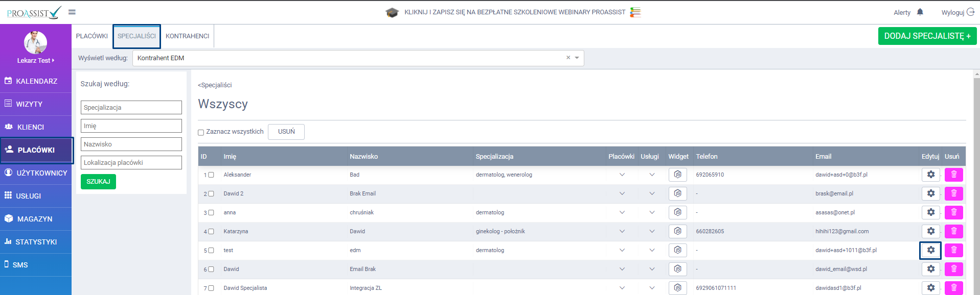The image size is (980, 295).
Task: Focus the Lokalizacja placówki field
Action: pos(131,163)
